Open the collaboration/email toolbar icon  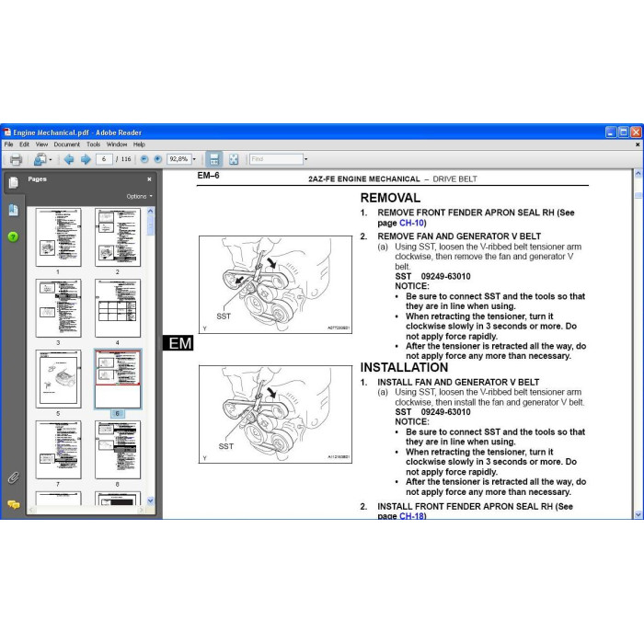click(40, 159)
